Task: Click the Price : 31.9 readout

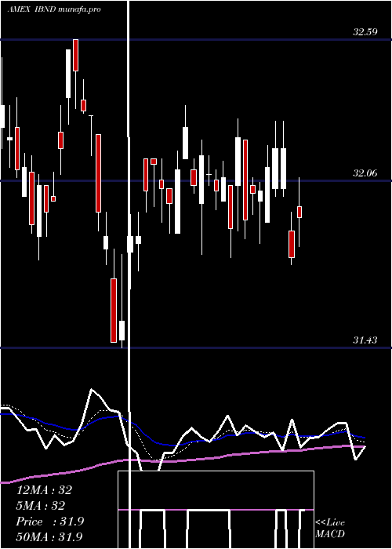Action: click(x=49, y=522)
